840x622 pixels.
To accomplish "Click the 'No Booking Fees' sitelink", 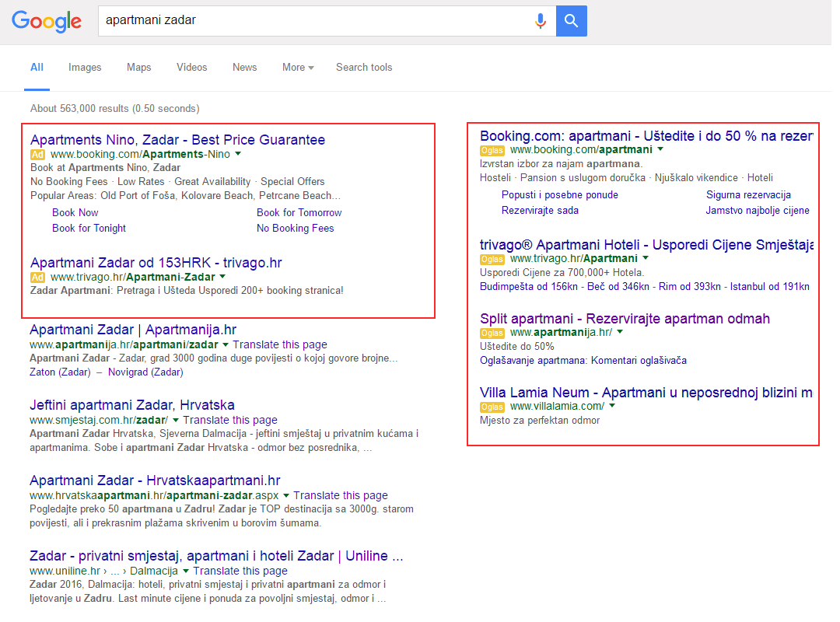I will 296,229.
